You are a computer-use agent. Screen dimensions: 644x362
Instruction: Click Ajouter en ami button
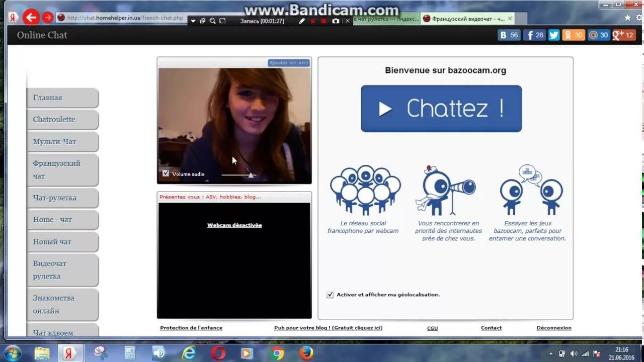(289, 63)
